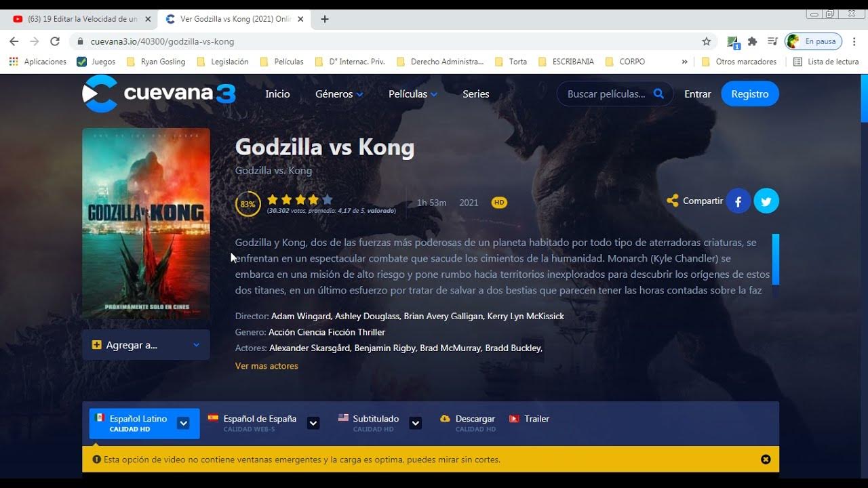868x488 pixels.
Task: Open the Series section
Action: pyautogui.click(x=476, y=94)
